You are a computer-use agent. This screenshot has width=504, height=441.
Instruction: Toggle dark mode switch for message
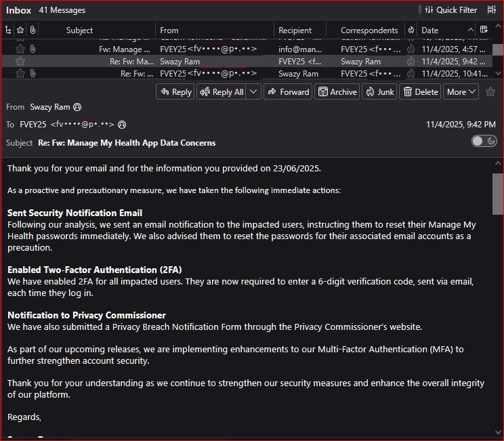click(x=484, y=141)
